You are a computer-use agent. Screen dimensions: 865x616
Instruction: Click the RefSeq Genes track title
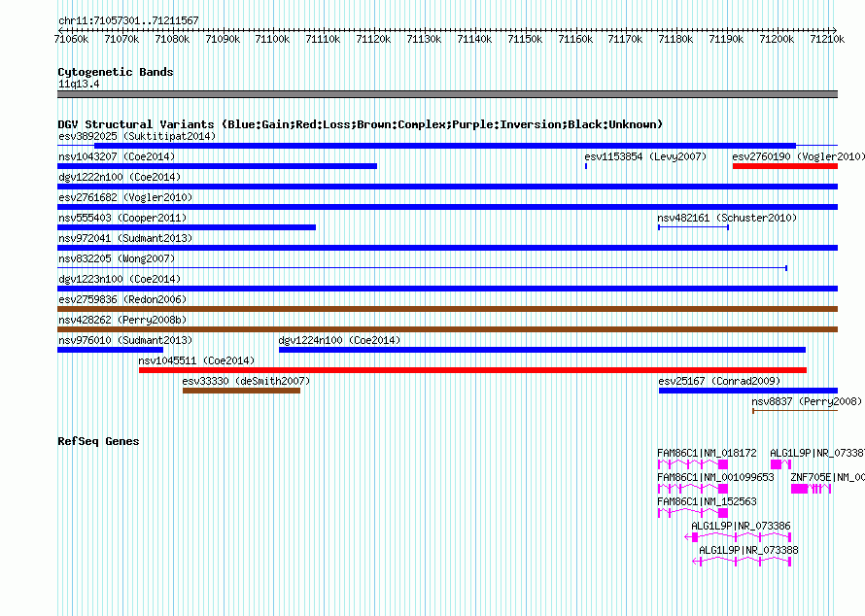point(98,441)
